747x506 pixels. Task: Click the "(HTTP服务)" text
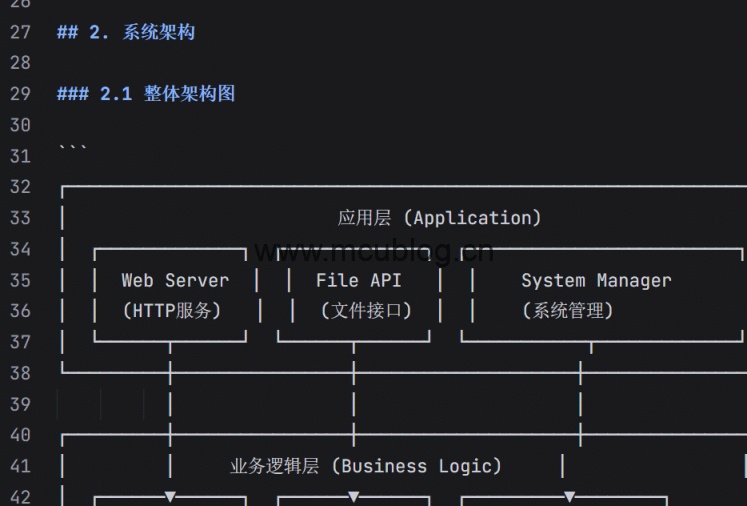point(171,311)
